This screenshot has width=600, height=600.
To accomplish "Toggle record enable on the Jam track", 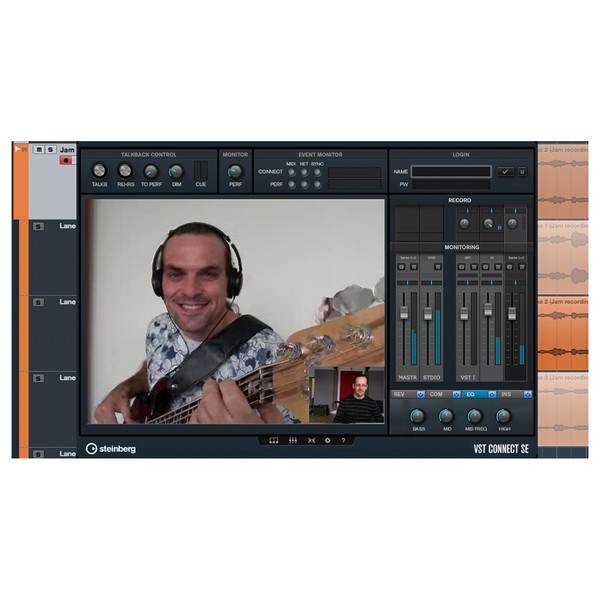I will click(x=66, y=160).
